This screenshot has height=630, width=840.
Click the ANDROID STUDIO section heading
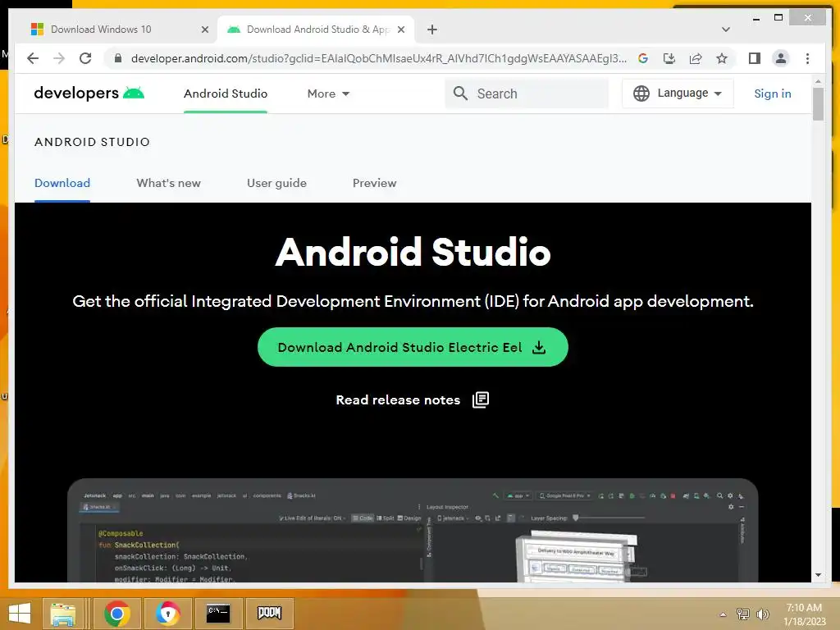(x=92, y=142)
